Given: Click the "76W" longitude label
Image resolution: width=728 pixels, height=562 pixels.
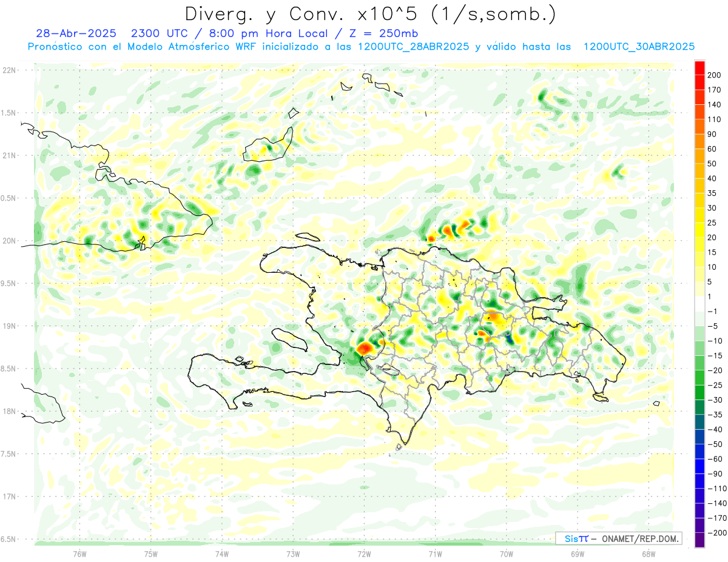Looking at the screenshot, I should (79, 554).
